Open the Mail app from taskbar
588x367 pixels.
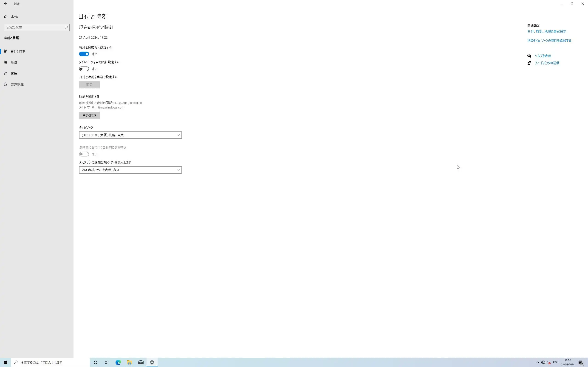(x=141, y=362)
